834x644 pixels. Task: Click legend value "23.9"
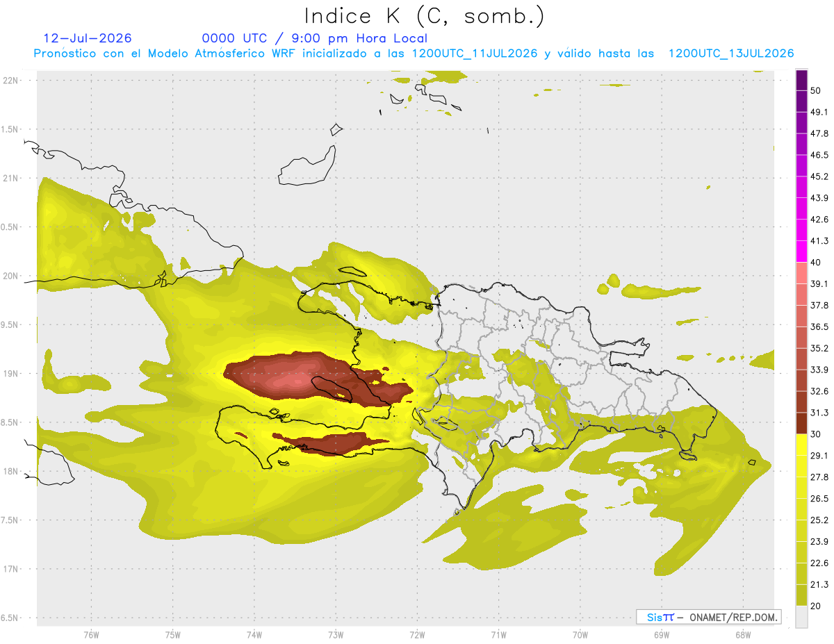click(x=819, y=542)
